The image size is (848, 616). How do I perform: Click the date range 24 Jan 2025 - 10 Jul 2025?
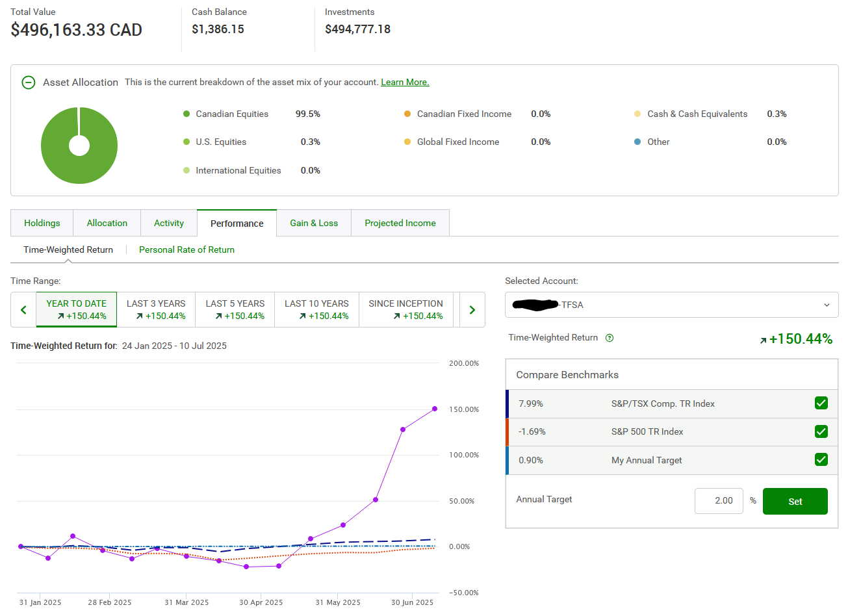click(x=174, y=346)
